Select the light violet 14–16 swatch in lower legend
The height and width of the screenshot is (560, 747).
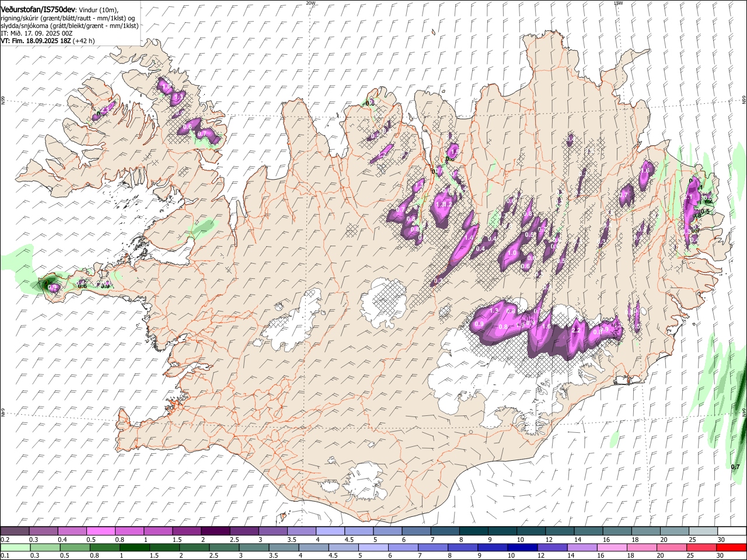pos(582,547)
